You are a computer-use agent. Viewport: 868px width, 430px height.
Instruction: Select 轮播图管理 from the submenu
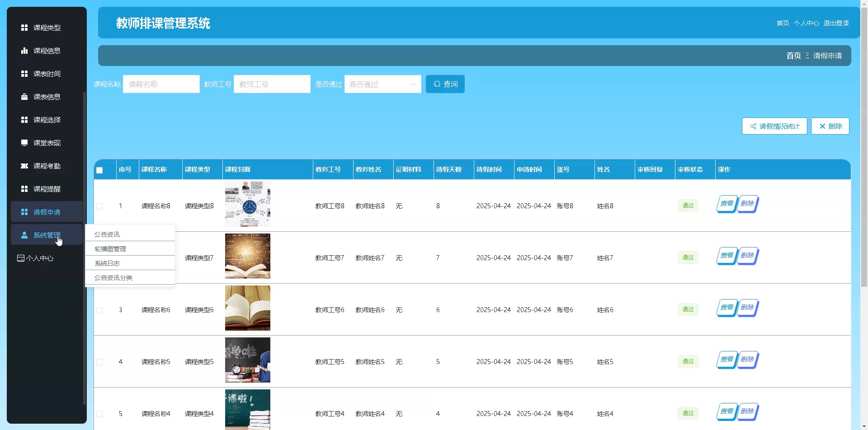(x=110, y=249)
